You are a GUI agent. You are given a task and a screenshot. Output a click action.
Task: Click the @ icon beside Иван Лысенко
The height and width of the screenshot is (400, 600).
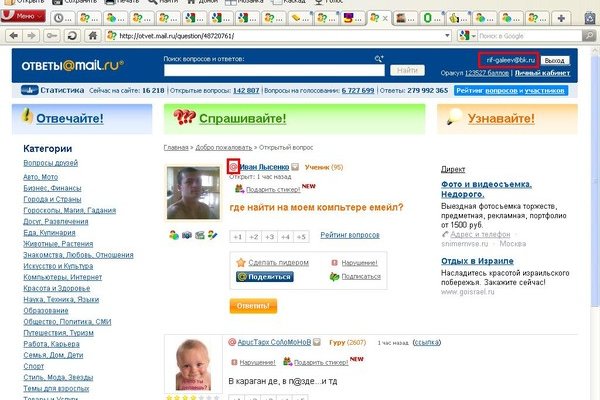tap(233, 168)
